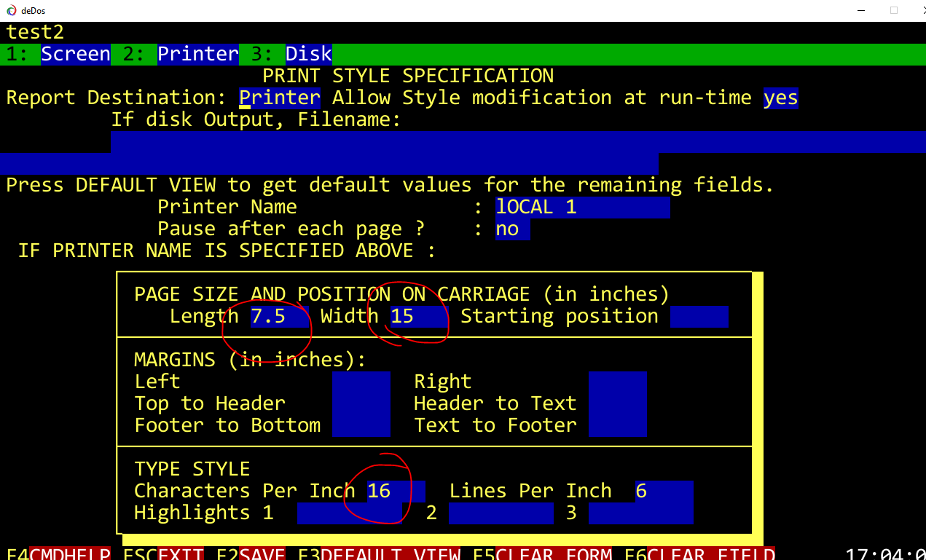Click the deDos application icon in title bar
The image size is (926, 560).
coord(11,11)
